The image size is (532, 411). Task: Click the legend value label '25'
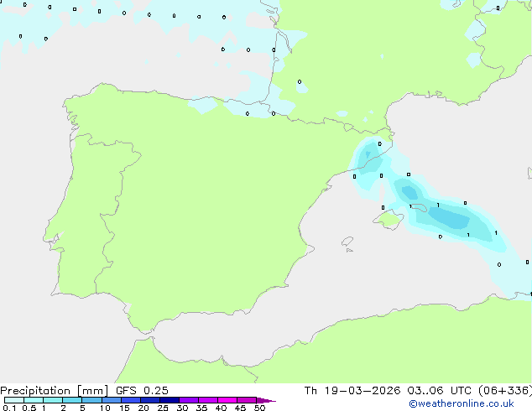pos(163,408)
